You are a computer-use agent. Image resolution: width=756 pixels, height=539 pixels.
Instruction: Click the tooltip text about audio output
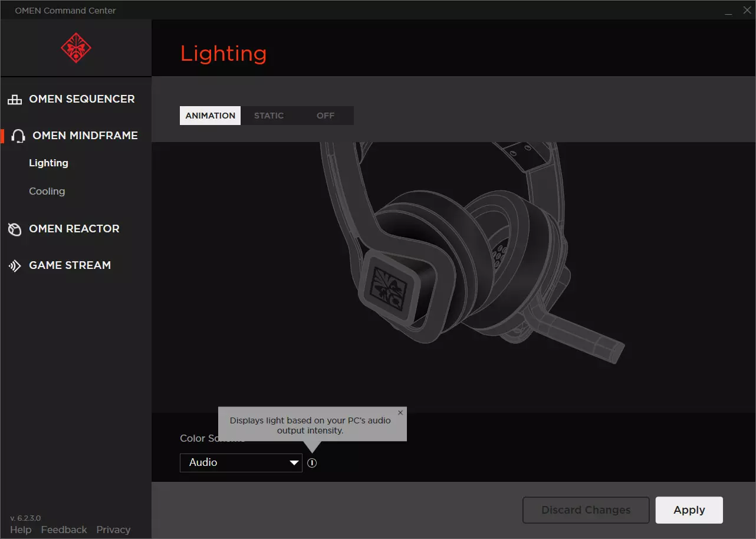click(311, 426)
